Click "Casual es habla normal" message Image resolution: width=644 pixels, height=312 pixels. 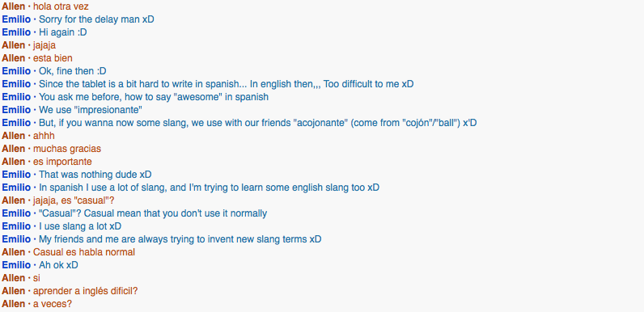pyautogui.click(x=84, y=252)
